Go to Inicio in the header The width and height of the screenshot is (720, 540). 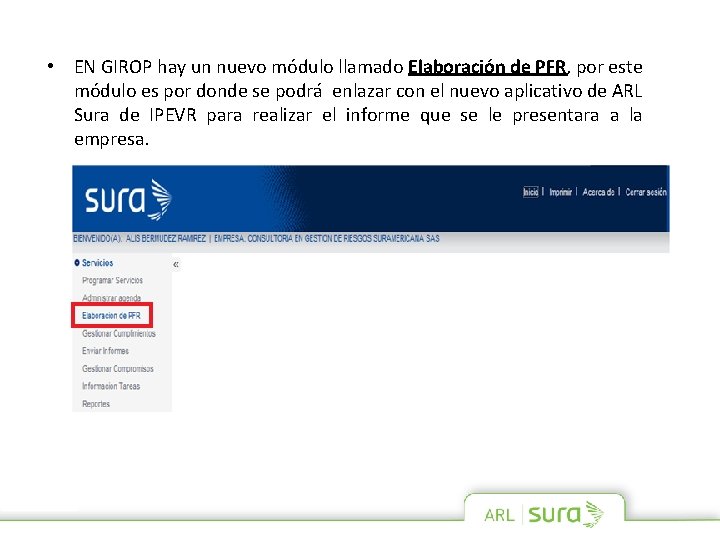tap(530, 192)
